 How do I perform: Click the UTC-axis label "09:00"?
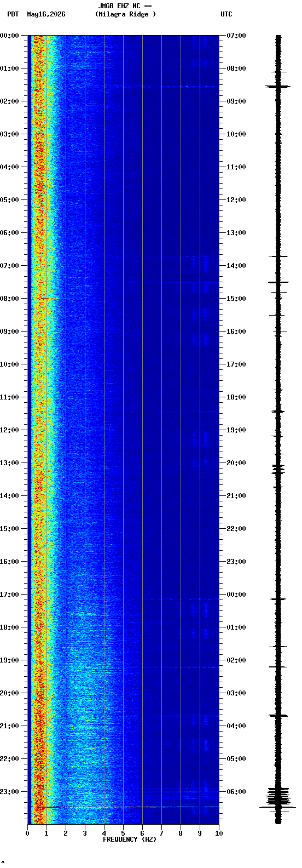236,101
